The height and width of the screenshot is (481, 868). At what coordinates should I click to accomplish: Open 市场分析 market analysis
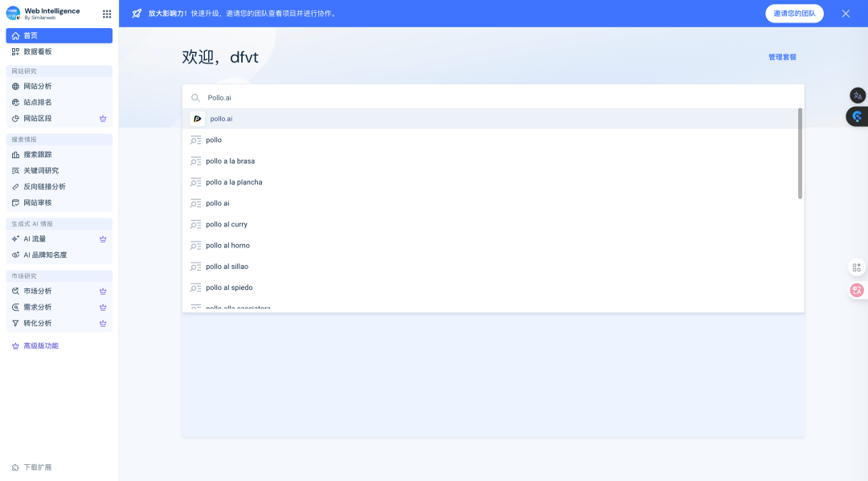[x=59, y=291]
